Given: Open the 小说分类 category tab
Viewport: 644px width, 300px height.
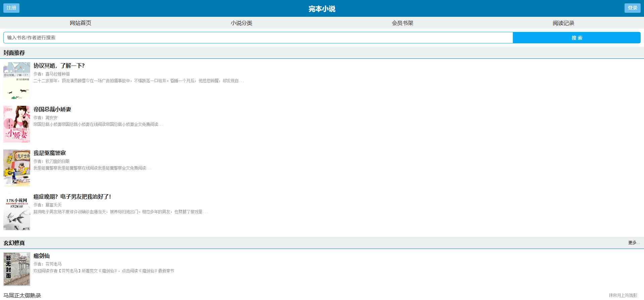Looking at the screenshot, I should point(241,23).
